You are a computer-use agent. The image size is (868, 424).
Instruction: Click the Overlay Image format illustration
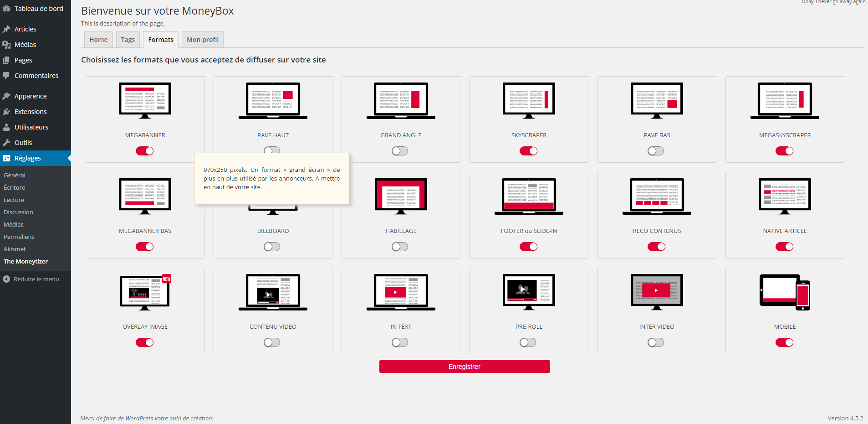click(x=145, y=292)
